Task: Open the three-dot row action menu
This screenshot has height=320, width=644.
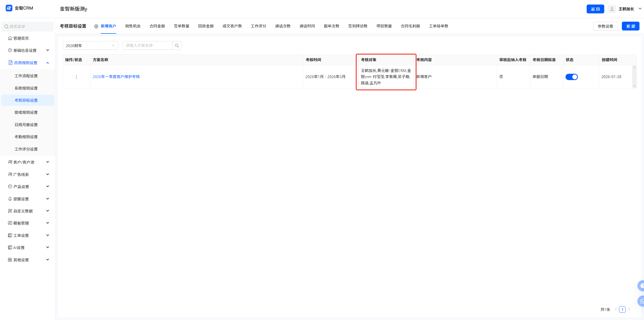Action: (76, 77)
